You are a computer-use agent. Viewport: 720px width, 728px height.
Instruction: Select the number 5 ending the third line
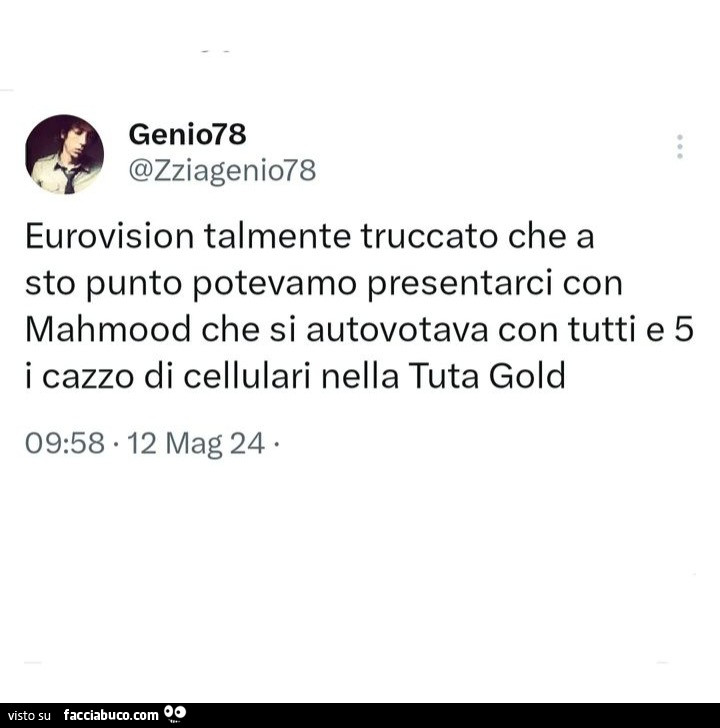click(684, 329)
